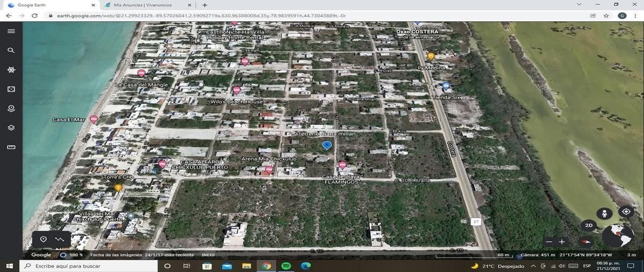Open Voyager ship-wheel icon in the sidebar
Image resolution: width=644 pixels, height=272 pixels.
(x=11, y=70)
